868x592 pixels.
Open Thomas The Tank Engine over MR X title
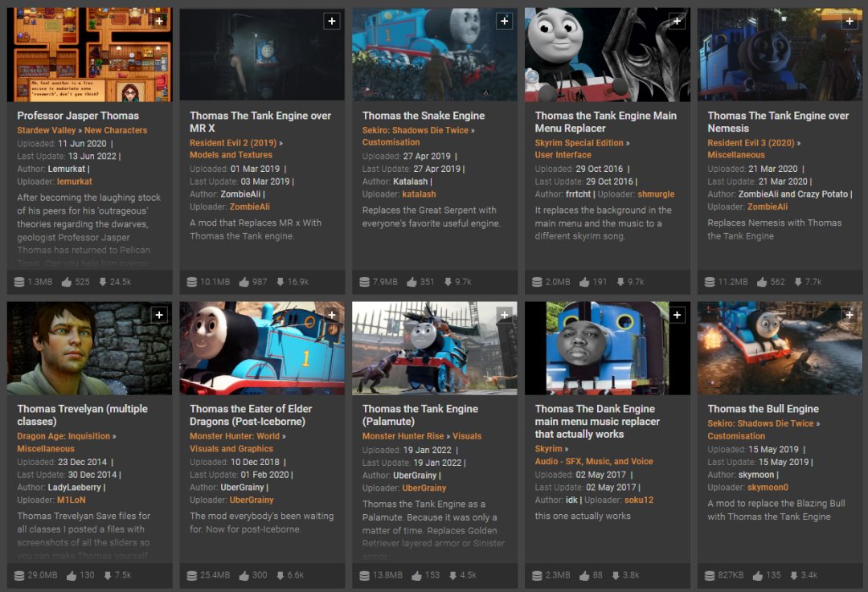coord(260,122)
